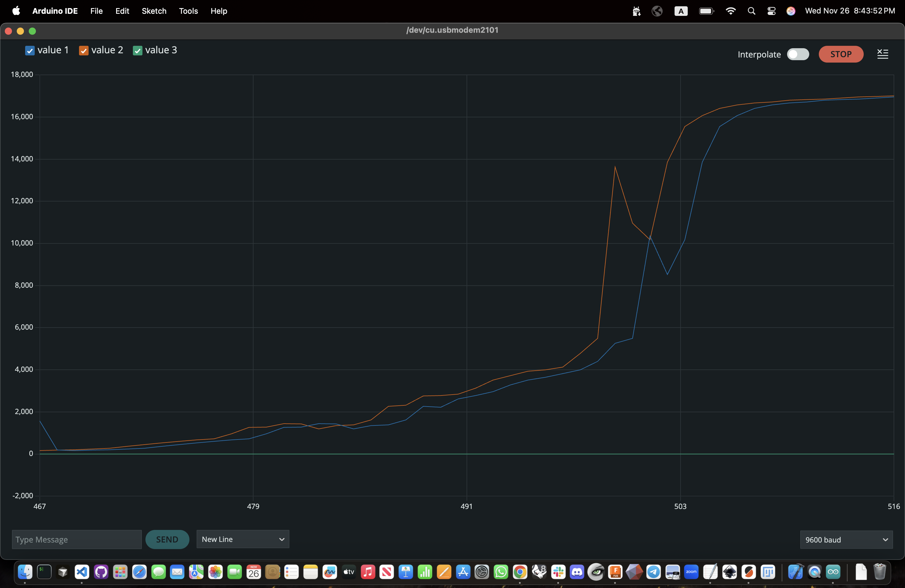
Task: Open the Tools menu
Action: (x=188, y=11)
